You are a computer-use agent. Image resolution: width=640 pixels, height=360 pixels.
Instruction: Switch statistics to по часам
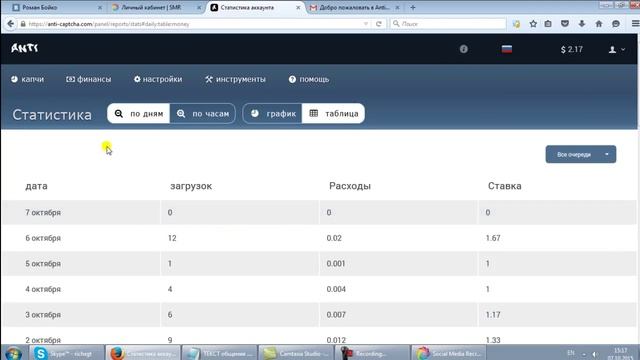[202, 113]
